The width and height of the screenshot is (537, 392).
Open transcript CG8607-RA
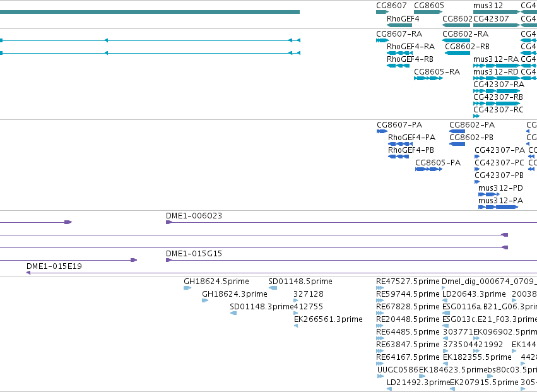pyautogui.click(x=399, y=34)
